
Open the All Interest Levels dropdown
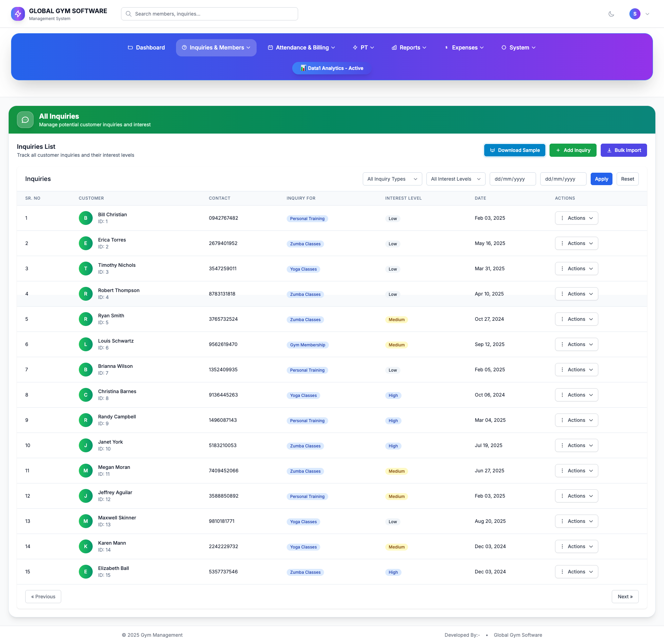455,179
